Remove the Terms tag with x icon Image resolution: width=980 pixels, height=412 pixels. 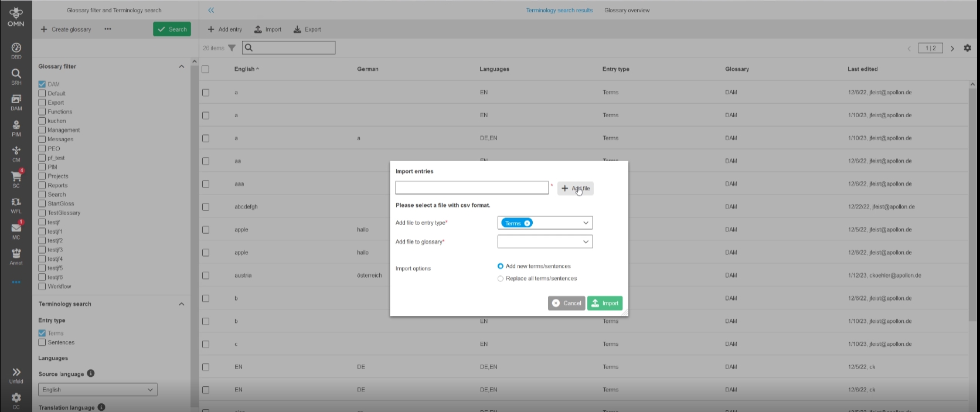pos(528,223)
